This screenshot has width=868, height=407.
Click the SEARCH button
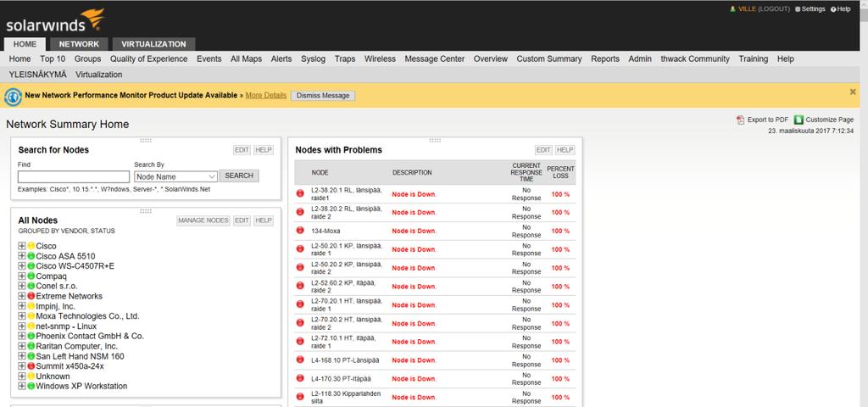pos(239,176)
